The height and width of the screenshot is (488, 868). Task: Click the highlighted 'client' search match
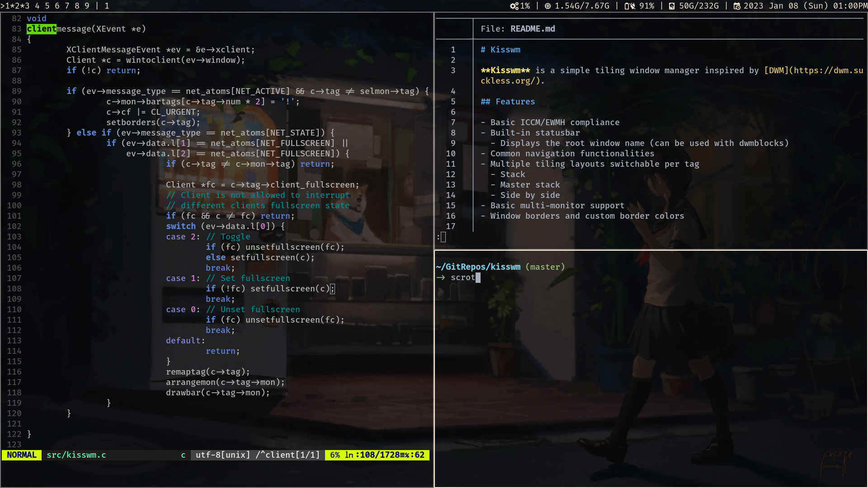[x=42, y=29]
